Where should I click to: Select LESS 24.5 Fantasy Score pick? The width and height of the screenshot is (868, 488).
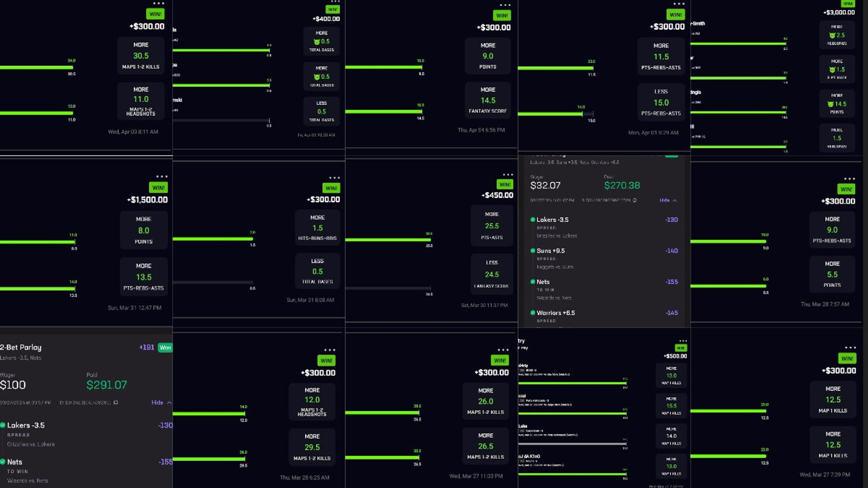click(x=492, y=274)
